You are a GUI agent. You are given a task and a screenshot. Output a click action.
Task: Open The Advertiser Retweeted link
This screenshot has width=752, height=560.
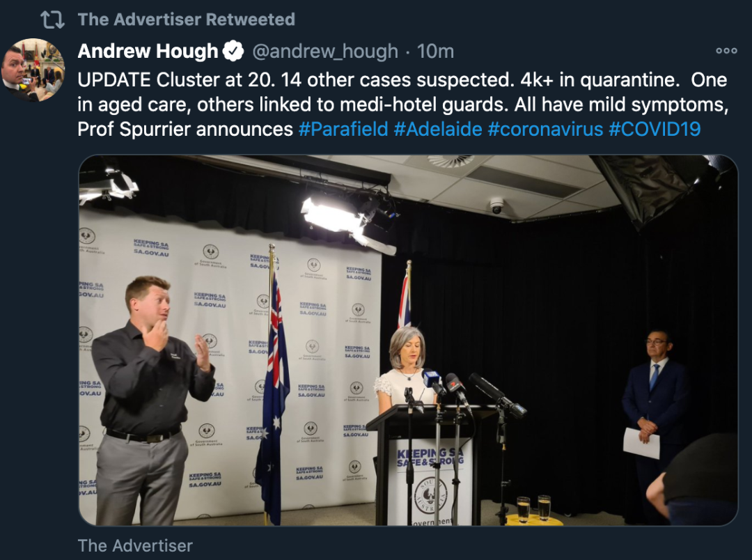(x=186, y=20)
